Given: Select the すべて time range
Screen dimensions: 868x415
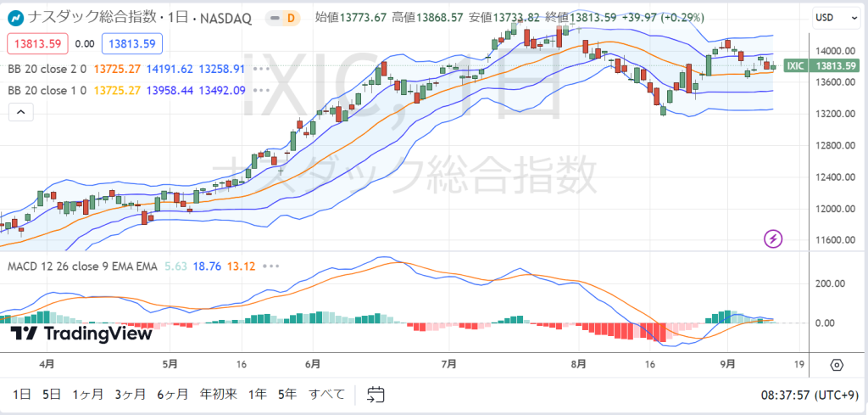Looking at the screenshot, I should coord(326,395).
